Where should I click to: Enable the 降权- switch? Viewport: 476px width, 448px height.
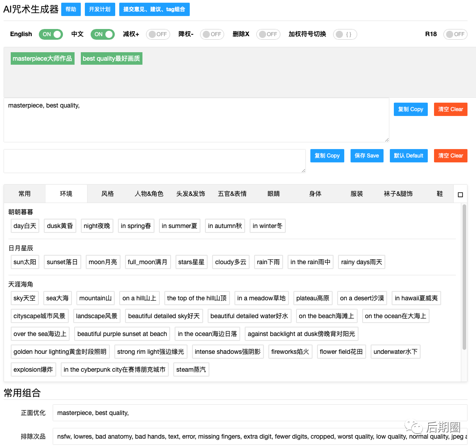pyautogui.click(x=212, y=34)
